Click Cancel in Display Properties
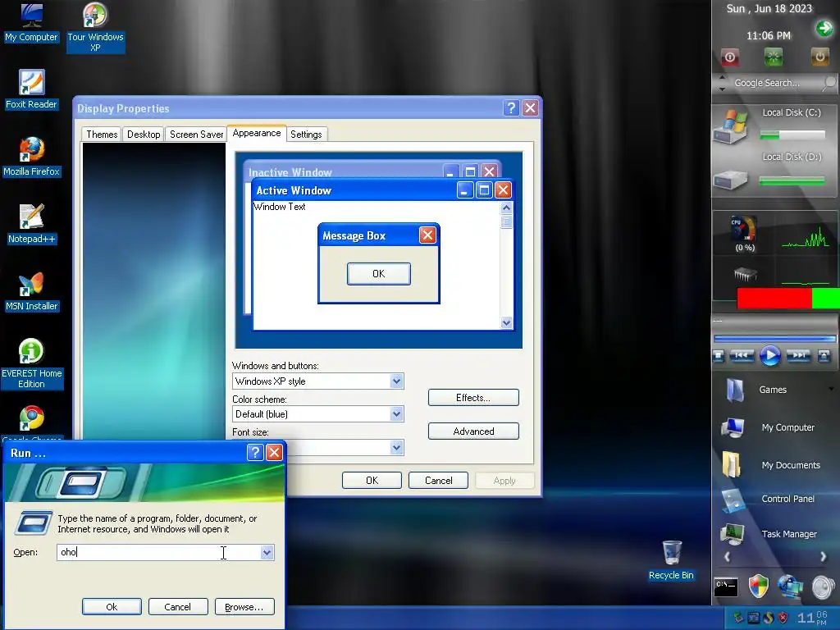This screenshot has width=840, height=630. (438, 481)
